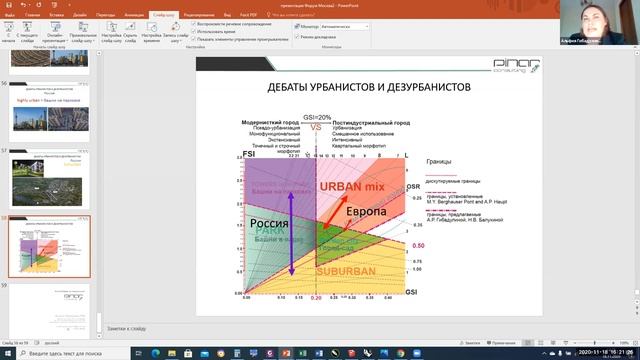
Task: Click the zoom in plus button
Action: point(613,343)
